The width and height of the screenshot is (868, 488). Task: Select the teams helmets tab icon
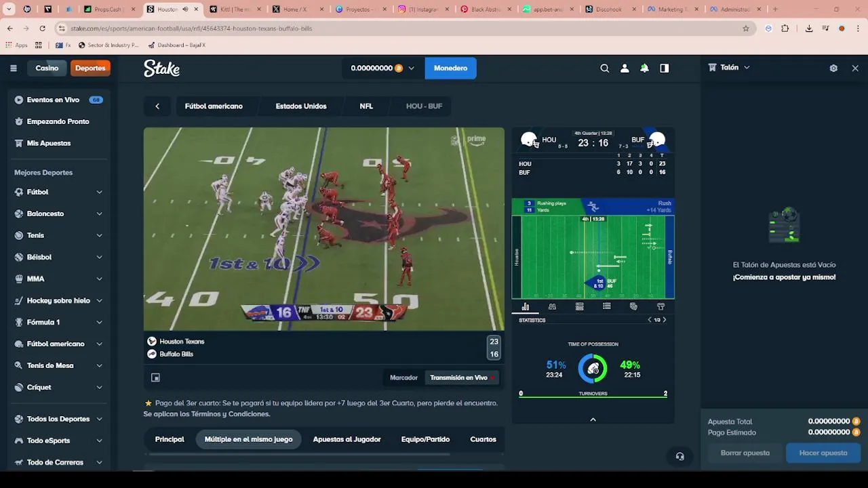point(633,306)
